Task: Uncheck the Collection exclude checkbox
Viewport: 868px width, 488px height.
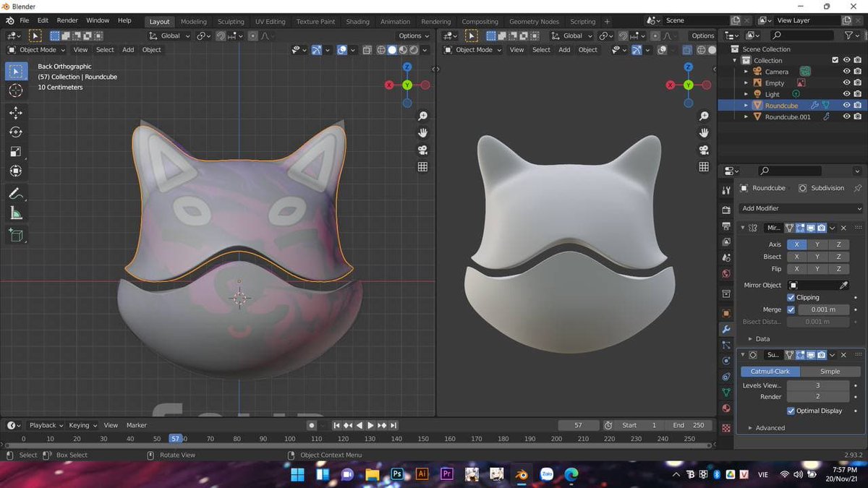Action: 835,60
